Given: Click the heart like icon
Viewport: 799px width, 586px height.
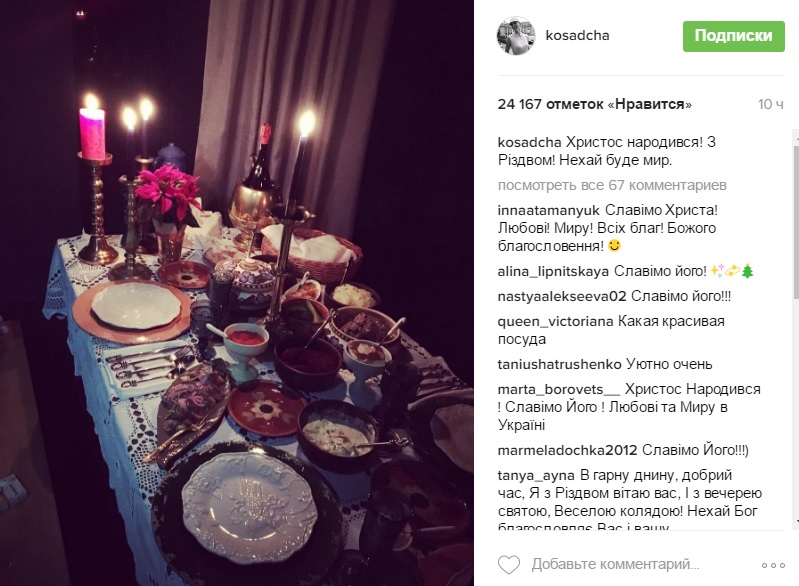Looking at the screenshot, I should (x=509, y=565).
